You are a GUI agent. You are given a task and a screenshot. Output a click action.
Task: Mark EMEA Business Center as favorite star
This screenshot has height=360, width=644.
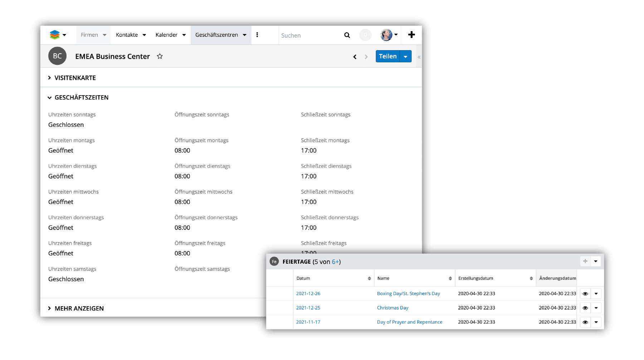tap(160, 56)
